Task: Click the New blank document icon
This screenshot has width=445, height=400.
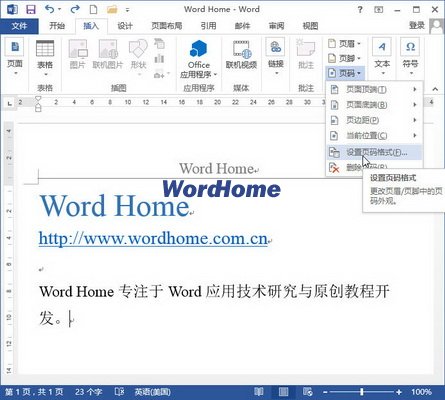Action: [x=94, y=9]
